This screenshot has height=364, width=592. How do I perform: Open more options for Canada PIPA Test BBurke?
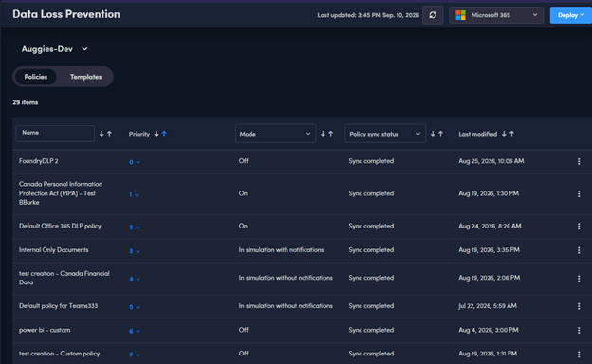point(579,194)
